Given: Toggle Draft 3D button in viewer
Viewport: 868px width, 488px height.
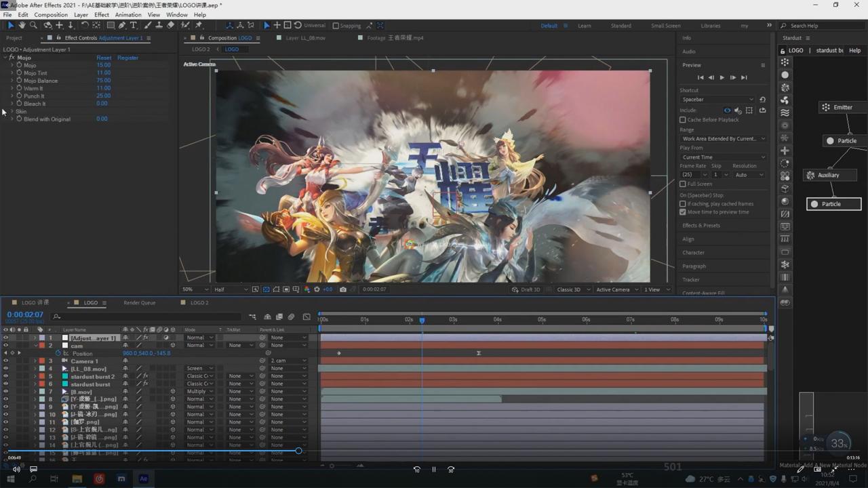Looking at the screenshot, I should (526, 289).
